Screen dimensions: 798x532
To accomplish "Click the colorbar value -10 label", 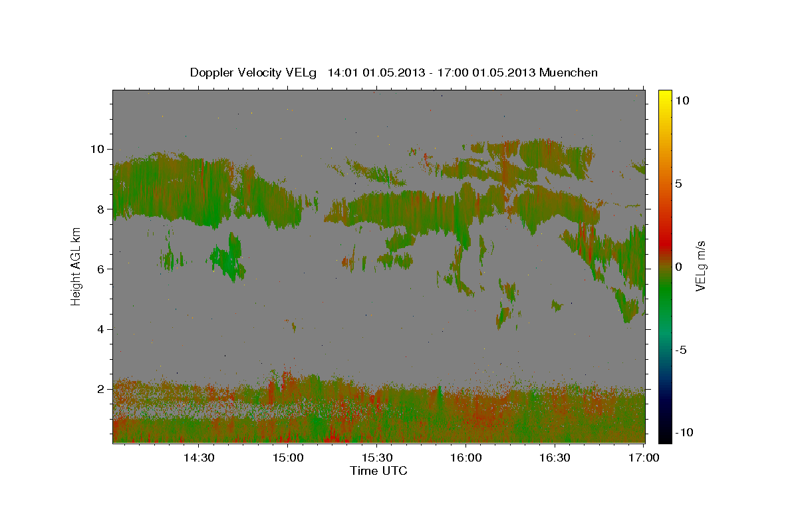I will 684,432.
